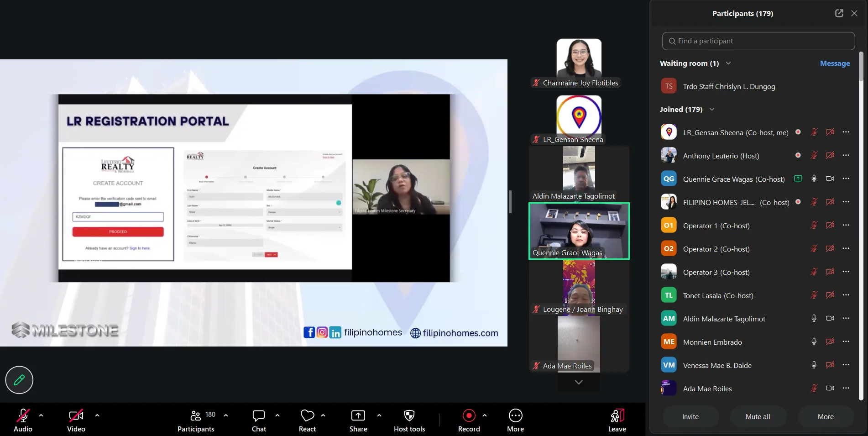Start camera with the Video button

[76, 420]
